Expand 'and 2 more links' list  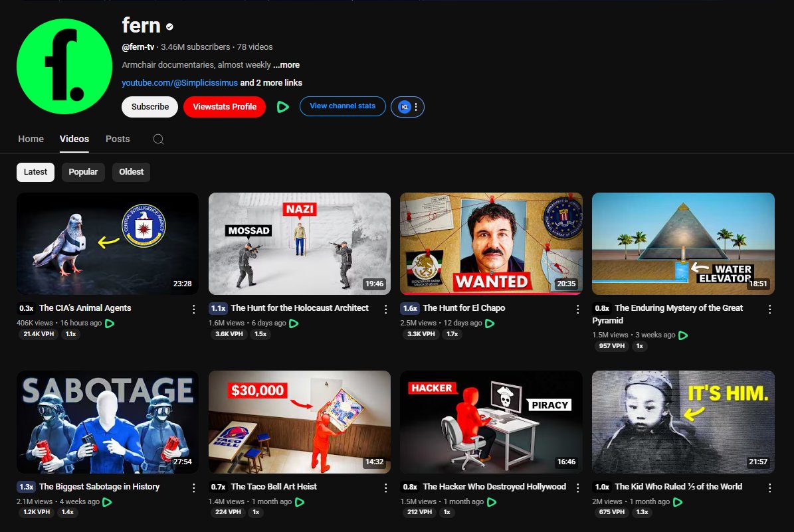(x=271, y=82)
